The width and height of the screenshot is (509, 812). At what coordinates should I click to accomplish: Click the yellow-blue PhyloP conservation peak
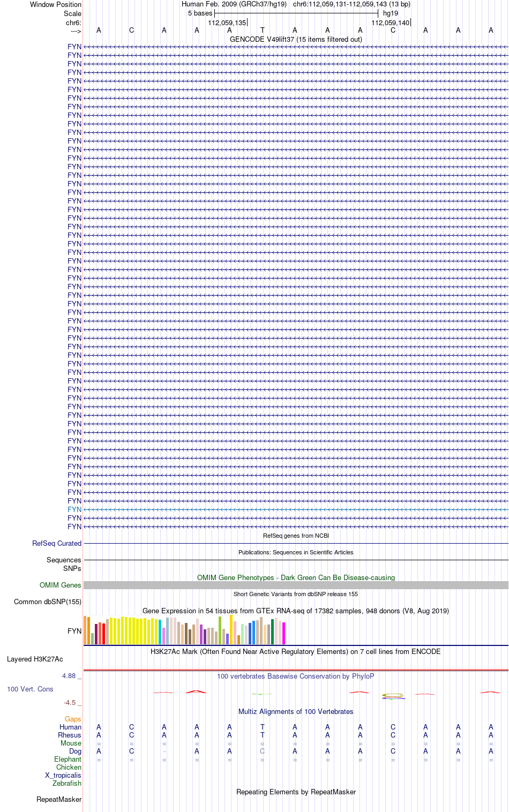click(393, 696)
